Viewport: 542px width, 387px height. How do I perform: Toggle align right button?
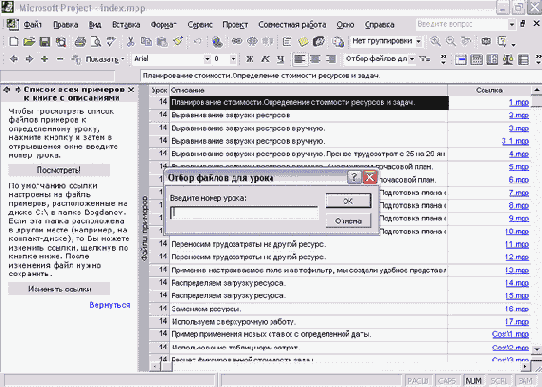click(330, 59)
